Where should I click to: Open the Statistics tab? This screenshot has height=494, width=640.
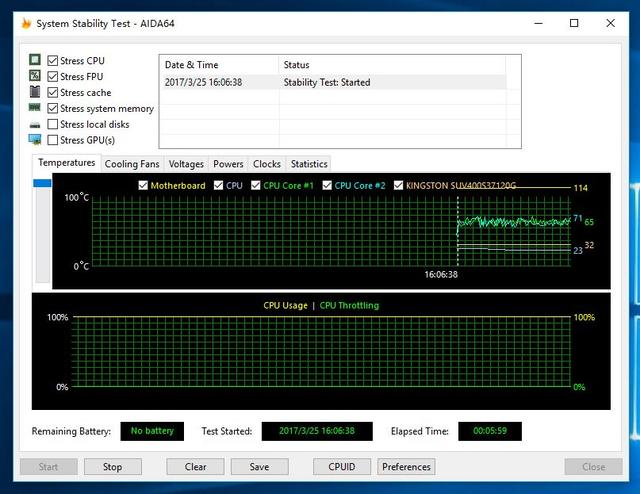coord(309,164)
